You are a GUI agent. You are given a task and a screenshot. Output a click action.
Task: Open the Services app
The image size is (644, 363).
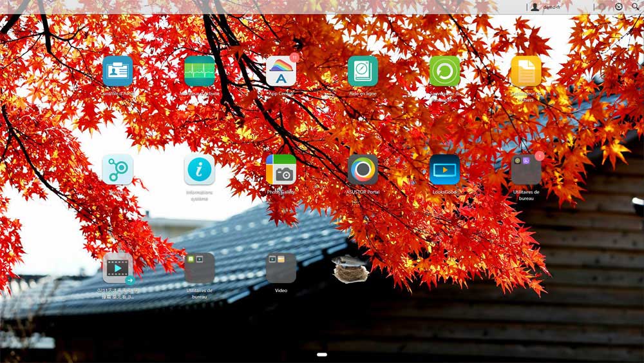coord(118,170)
